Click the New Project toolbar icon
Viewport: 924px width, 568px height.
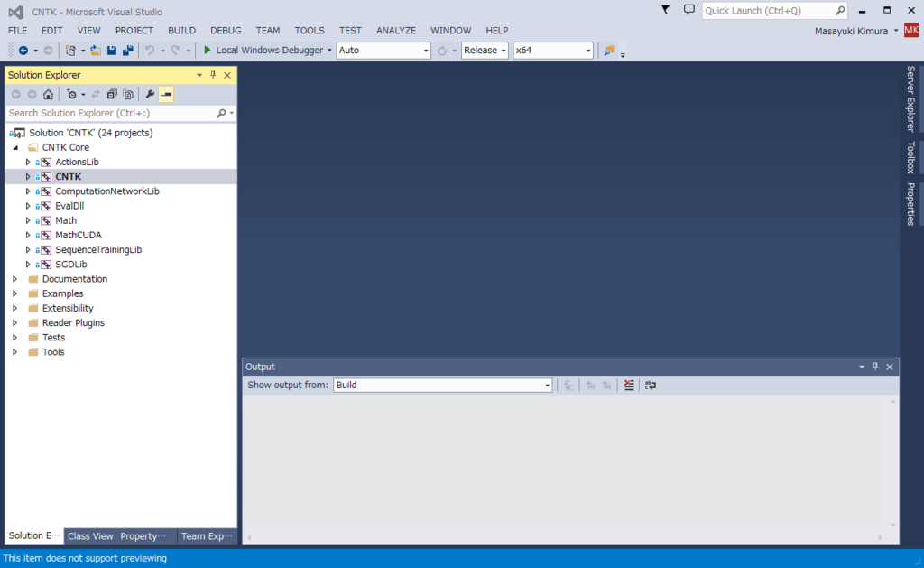(x=70, y=51)
